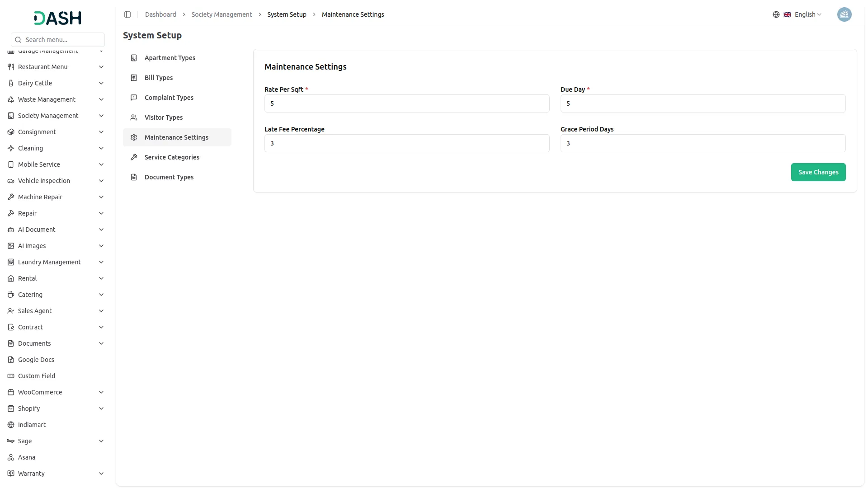This screenshot has width=868, height=488.
Task: Expand the Laundry Management chevron
Action: [101, 262]
